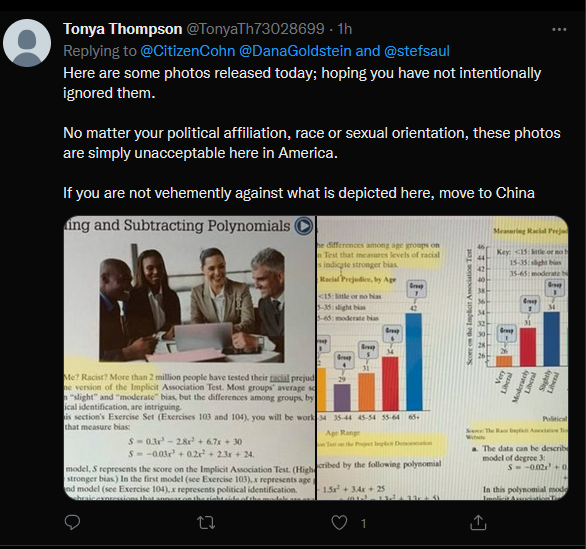Click the tweet text about unacceptable photos

(x=312, y=143)
